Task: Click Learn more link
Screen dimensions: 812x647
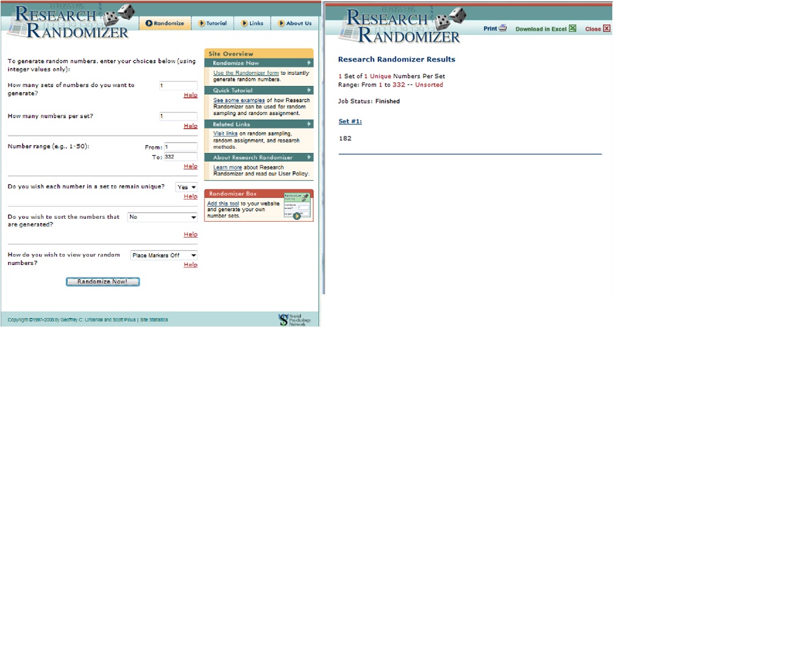Action: (x=227, y=168)
